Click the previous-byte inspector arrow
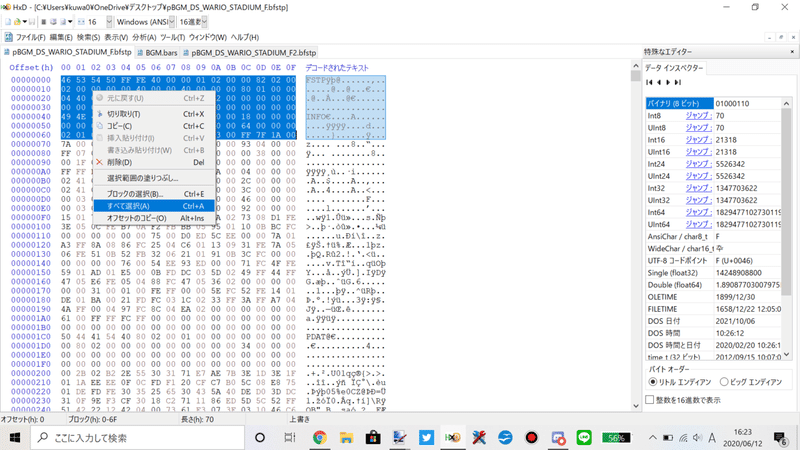The width and height of the screenshot is (800, 450). tap(659, 82)
